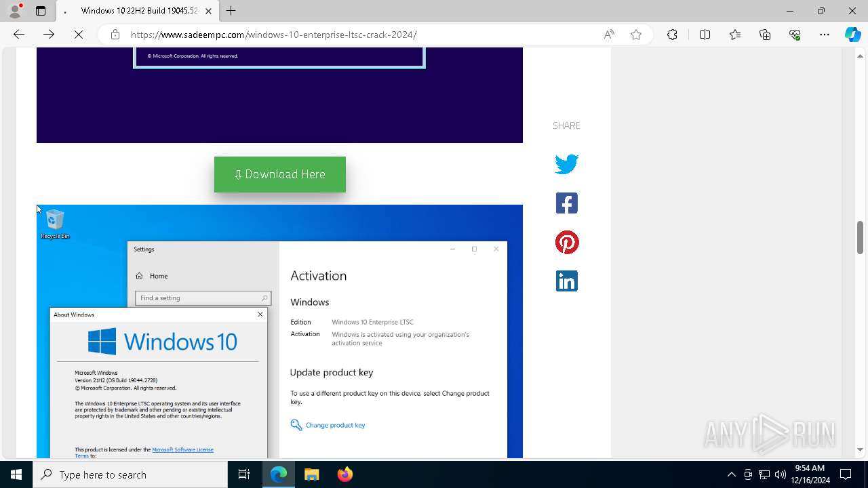Click the address bar URL
The image size is (868, 488).
(x=273, y=35)
